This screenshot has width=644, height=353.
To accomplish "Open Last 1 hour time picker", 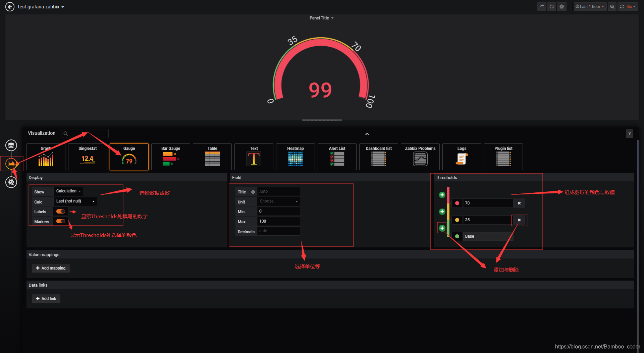I will click(x=590, y=7).
